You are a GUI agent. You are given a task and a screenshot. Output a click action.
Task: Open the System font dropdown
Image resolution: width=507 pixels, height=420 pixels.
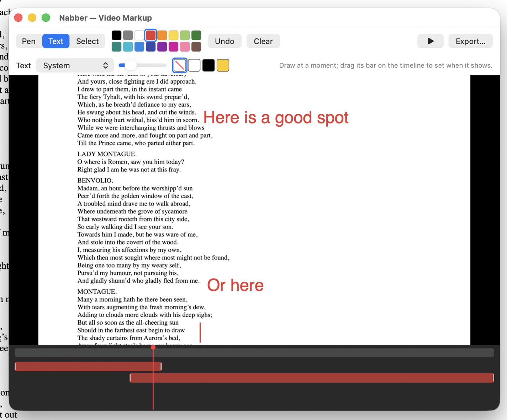point(75,65)
